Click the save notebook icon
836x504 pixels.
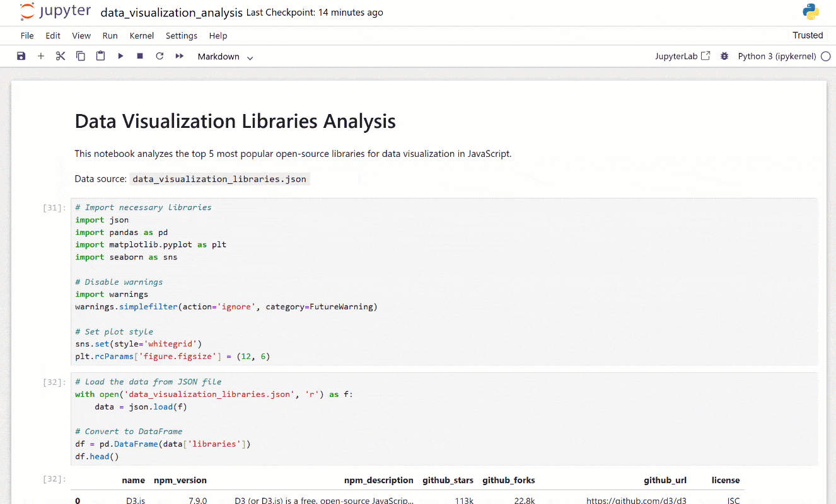(x=21, y=56)
